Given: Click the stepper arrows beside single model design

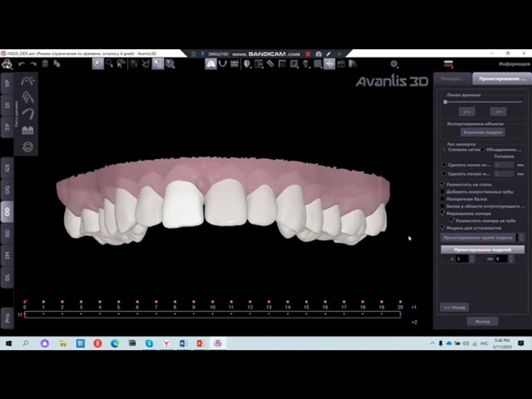Looking at the screenshot, I should [521, 237].
